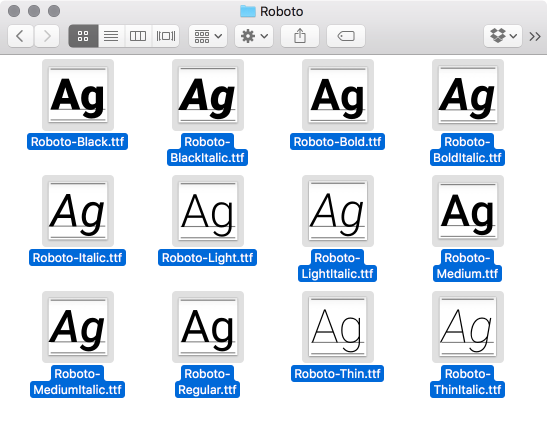The image size is (547, 428).
Task: Go back with the left arrow button
Action: tap(20, 36)
